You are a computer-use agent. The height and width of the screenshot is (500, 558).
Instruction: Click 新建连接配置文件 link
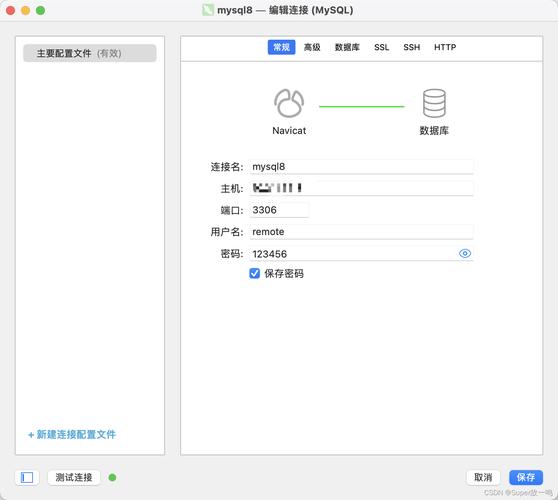click(72, 434)
